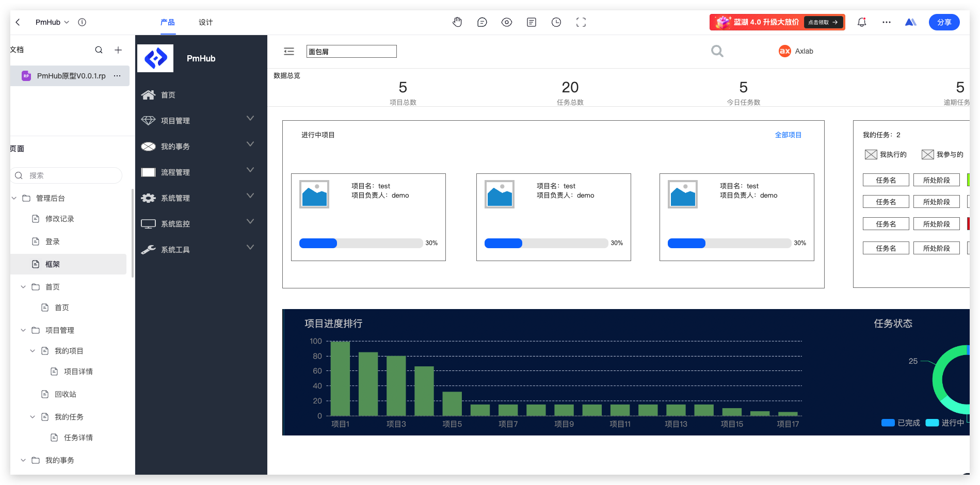980x485 pixels.
Task: Click the first project's 30% progress bar
Action: tap(361, 243)
